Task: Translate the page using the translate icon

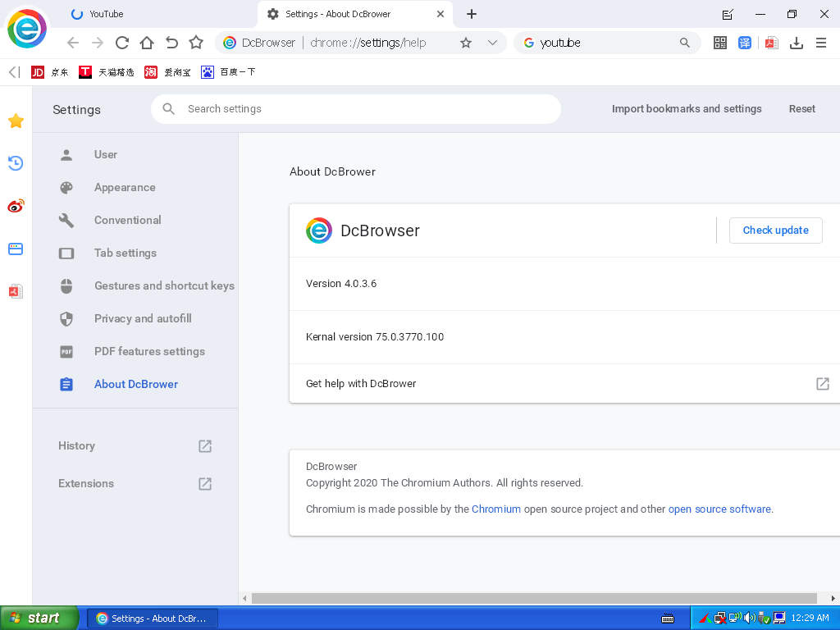Action: 745,43
